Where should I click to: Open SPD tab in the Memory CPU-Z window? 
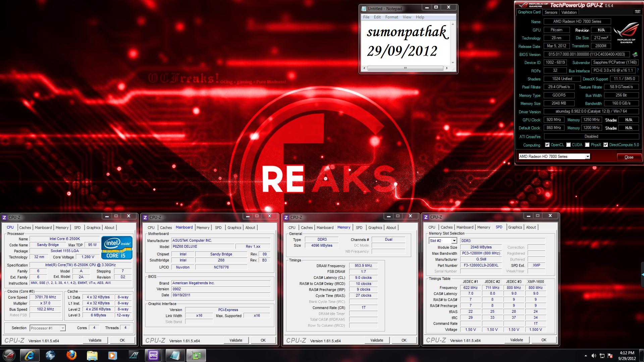pyautogui.click(x=359, y=228)
